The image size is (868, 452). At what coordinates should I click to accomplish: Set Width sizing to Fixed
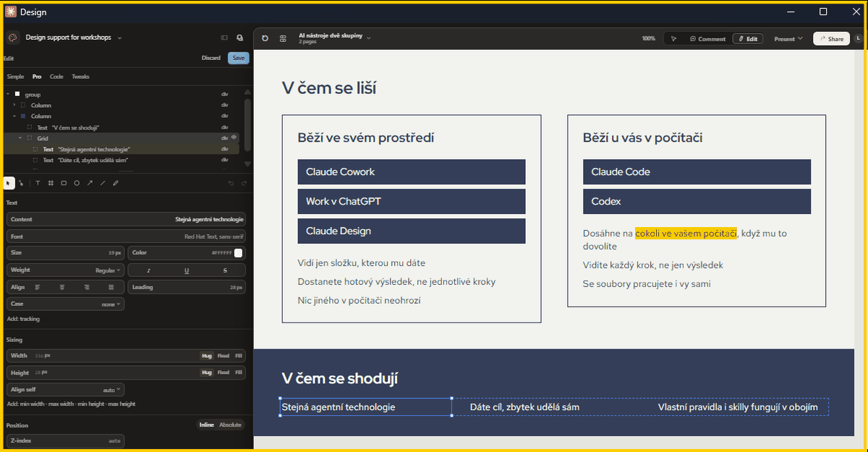coord(224,356)
